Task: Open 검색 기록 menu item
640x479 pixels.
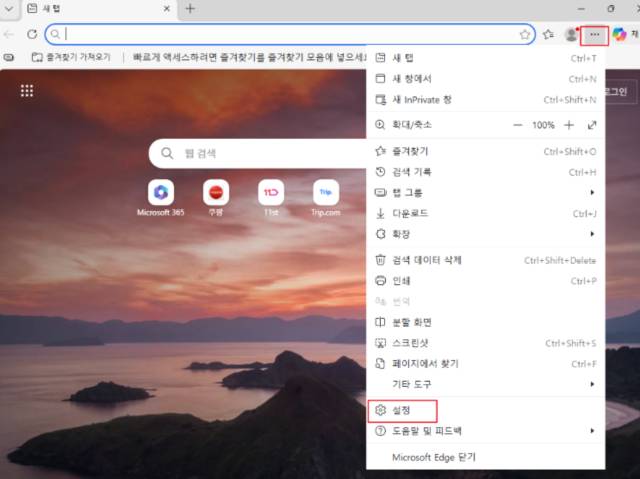Action: (486, 172)
